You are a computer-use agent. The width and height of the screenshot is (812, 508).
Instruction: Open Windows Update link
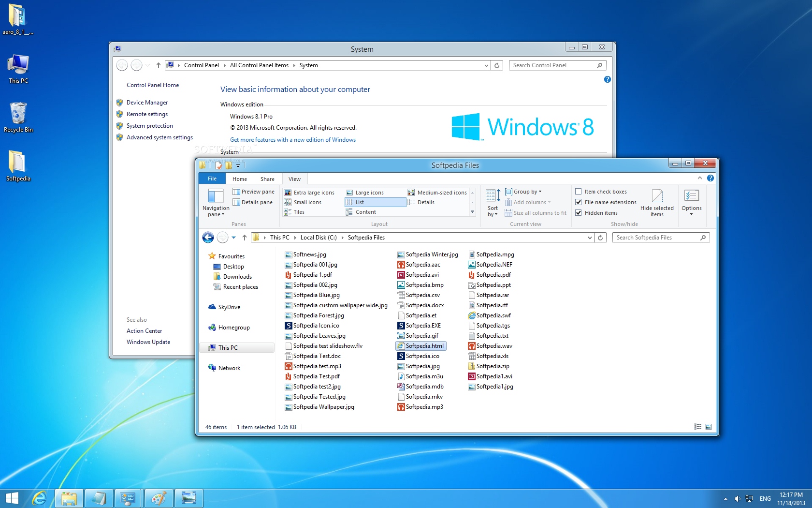(x=148, y=342)
